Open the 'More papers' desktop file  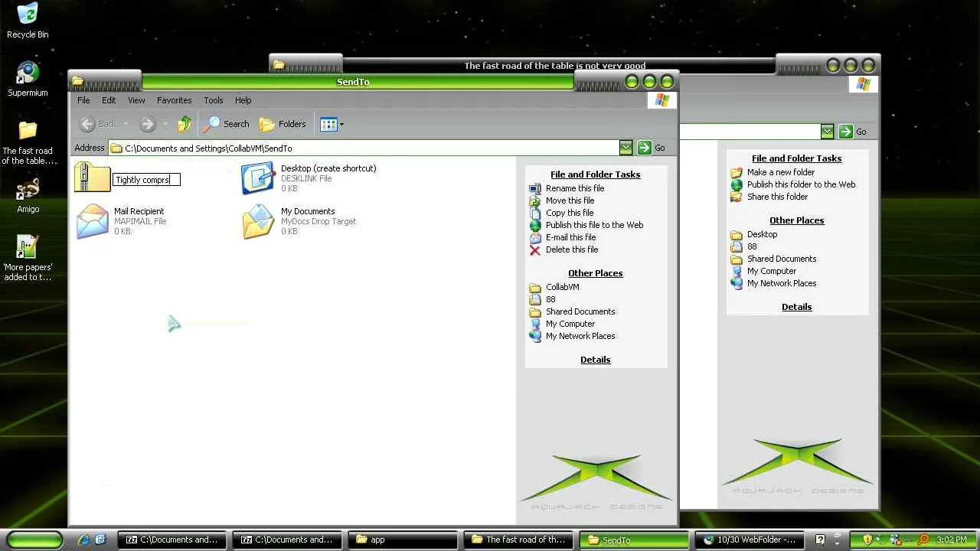pyautogui.click(x=28, y=258)
